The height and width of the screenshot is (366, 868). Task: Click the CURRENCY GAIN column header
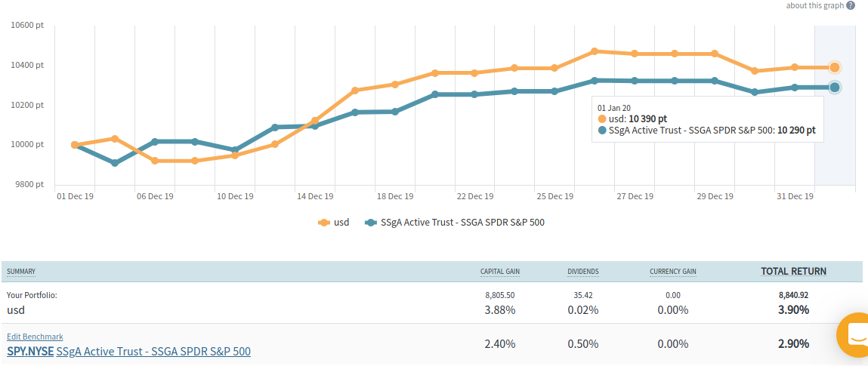(673, 272)
